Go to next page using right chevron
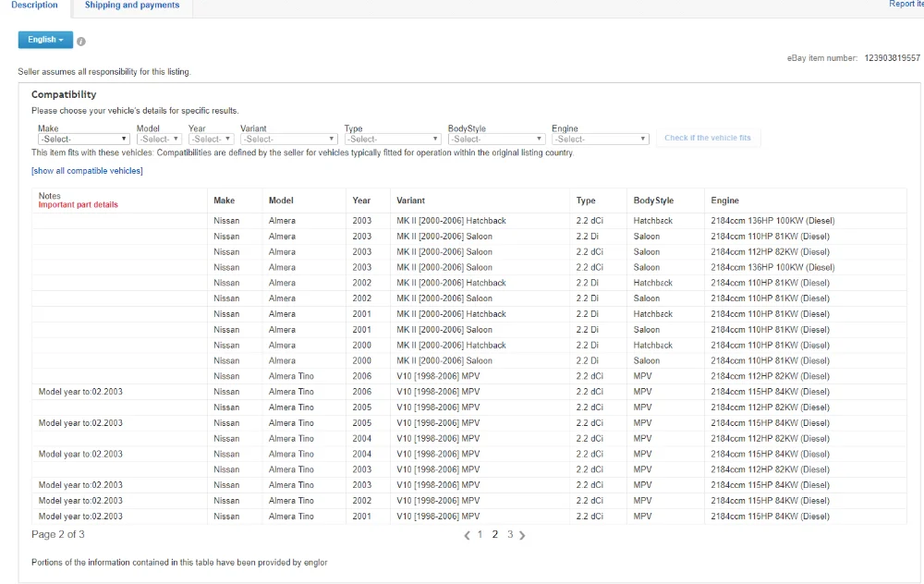This screenshot has width=924, height=584. [522, 535]
